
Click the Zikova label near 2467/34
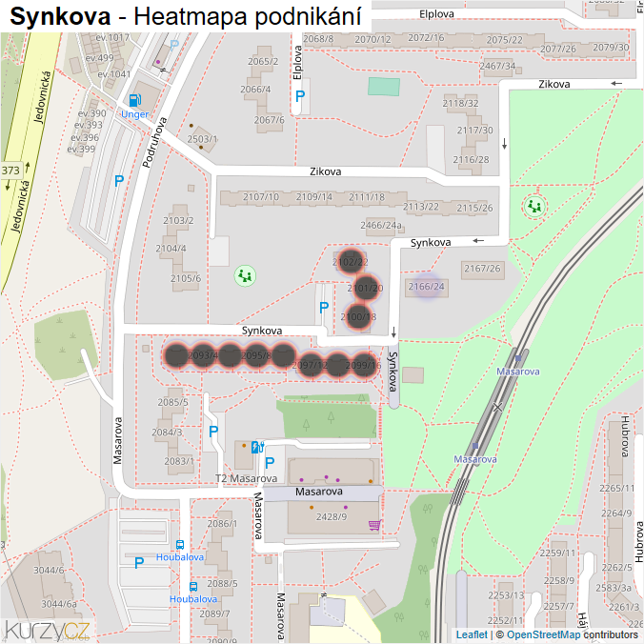(x=554, y=84)
